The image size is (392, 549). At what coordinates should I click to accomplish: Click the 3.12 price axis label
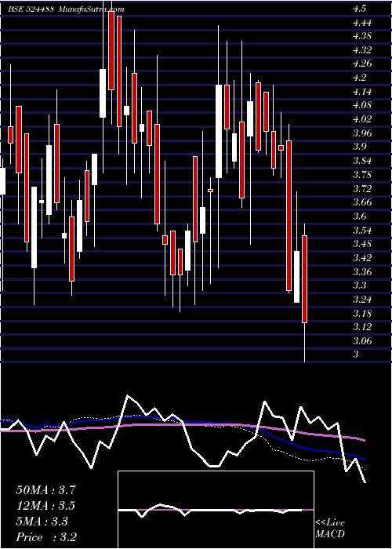362,328
